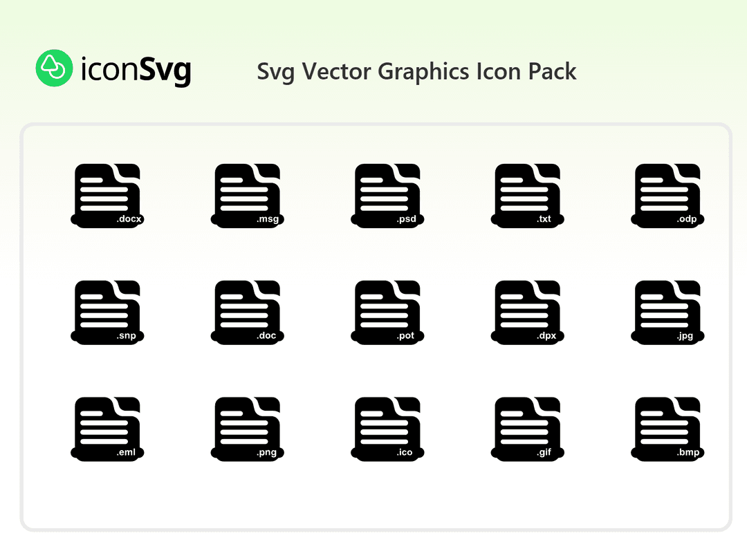Click the .doc file icon
The width and height of the screenshot is (747, 560).
pyautogui.click(x=247, y=311)
